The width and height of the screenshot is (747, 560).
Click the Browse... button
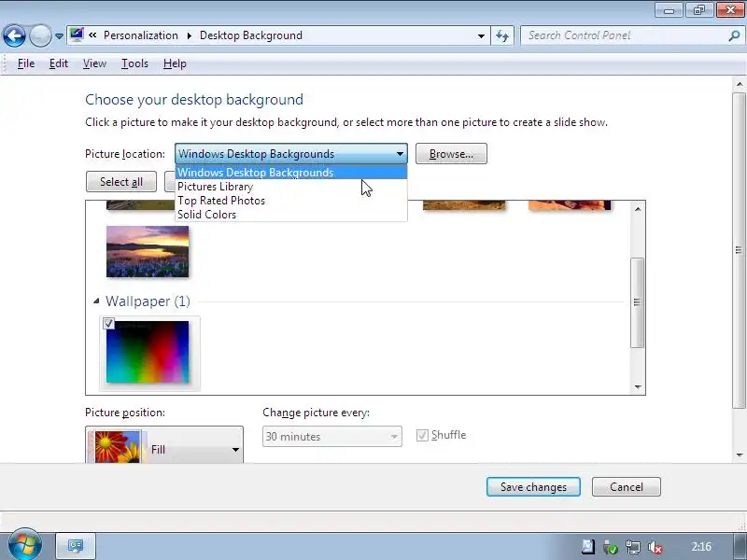451,154
